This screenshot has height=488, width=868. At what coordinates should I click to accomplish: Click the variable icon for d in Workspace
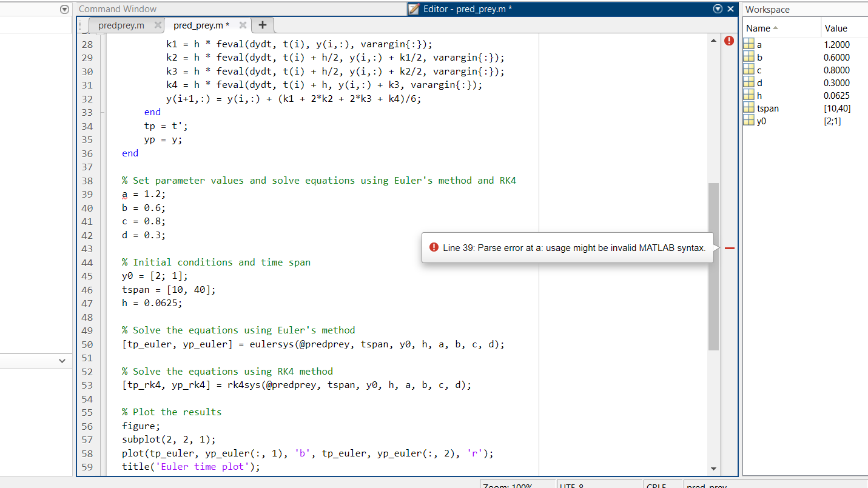(749, 82)
